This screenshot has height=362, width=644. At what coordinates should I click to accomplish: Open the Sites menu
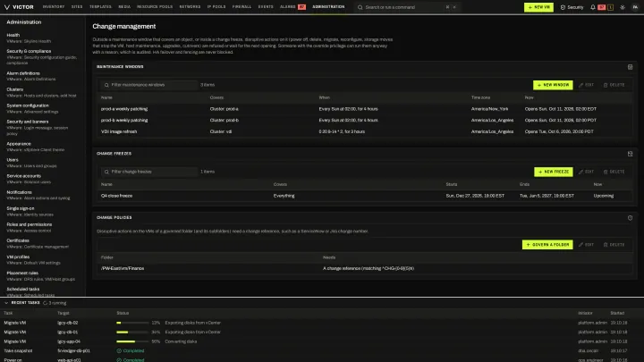coord(77,7)
